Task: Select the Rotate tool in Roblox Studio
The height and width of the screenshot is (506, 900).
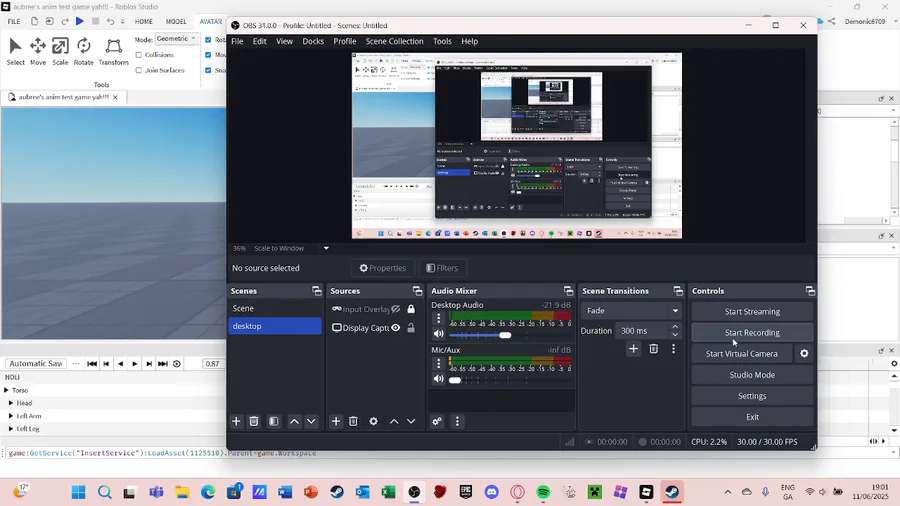Action: pos(83,51)
